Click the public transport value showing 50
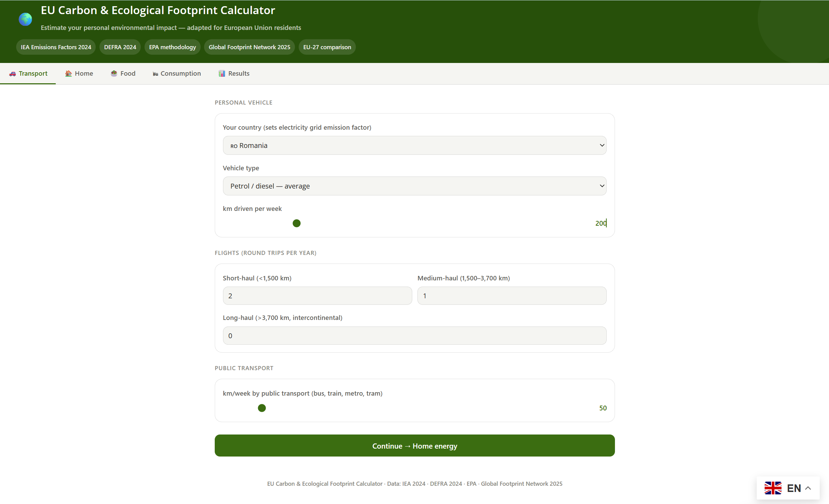Screen dimensions: 829x504 coord(603,408)
